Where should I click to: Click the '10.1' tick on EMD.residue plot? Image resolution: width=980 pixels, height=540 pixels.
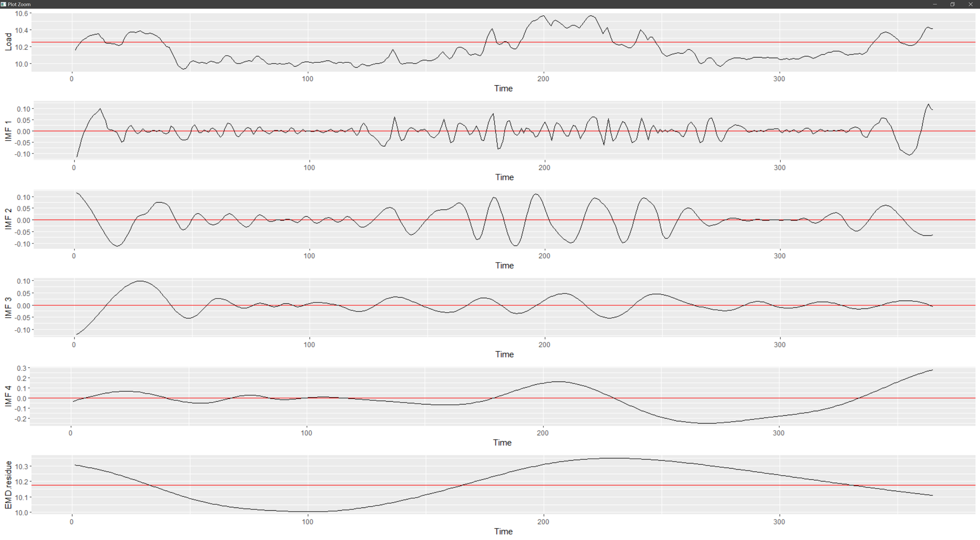21,497
